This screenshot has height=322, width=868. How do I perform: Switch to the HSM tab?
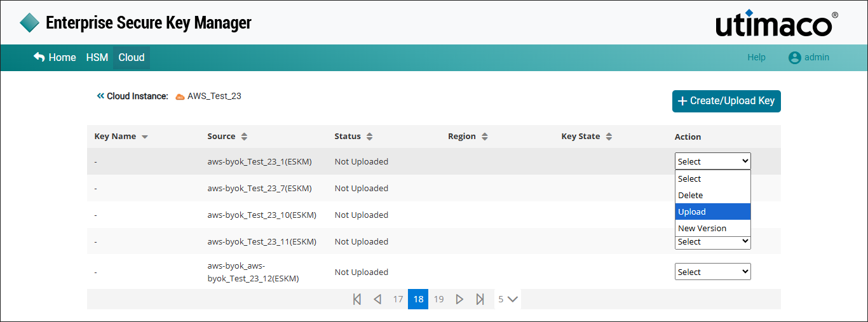point(97,57)
